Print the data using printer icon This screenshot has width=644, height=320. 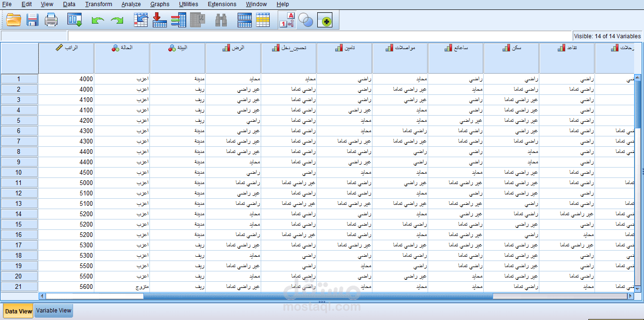click(51, 20)
